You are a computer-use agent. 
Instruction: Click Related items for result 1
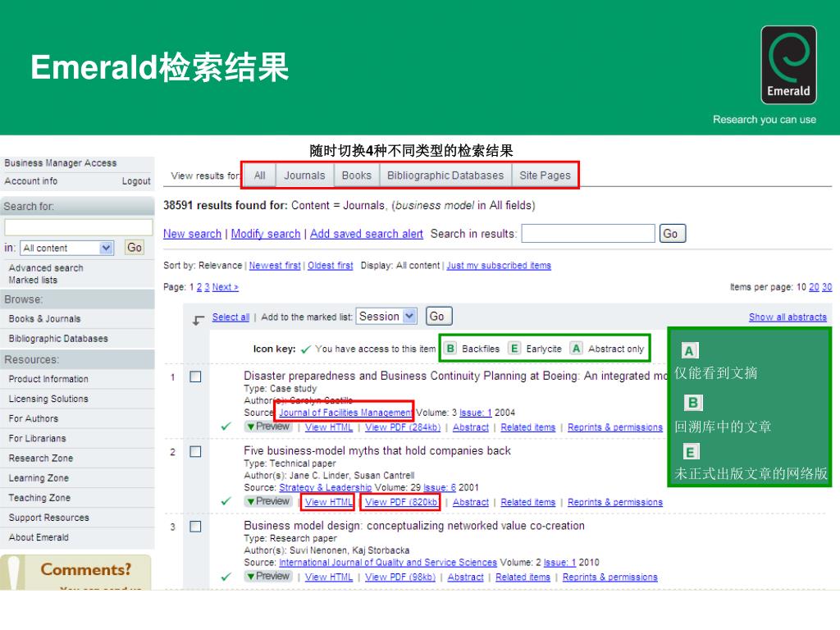coord(528,427)
